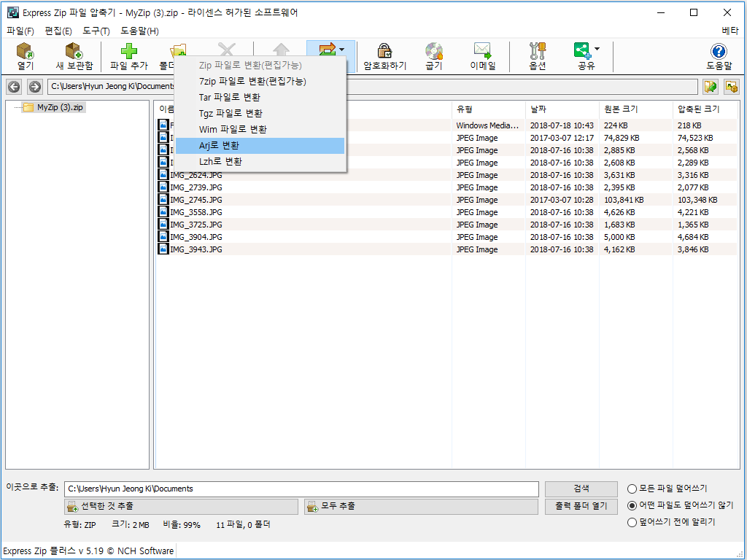Image resolution: width=747 pixels, height=560 pixels.
Task: Choose Lzh로 변환 from the menu
Action: tap(260, 162)
